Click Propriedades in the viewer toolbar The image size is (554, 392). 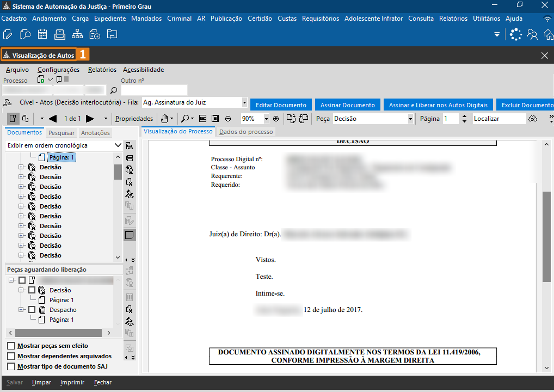pyautogui.click(x=134, y=119)
